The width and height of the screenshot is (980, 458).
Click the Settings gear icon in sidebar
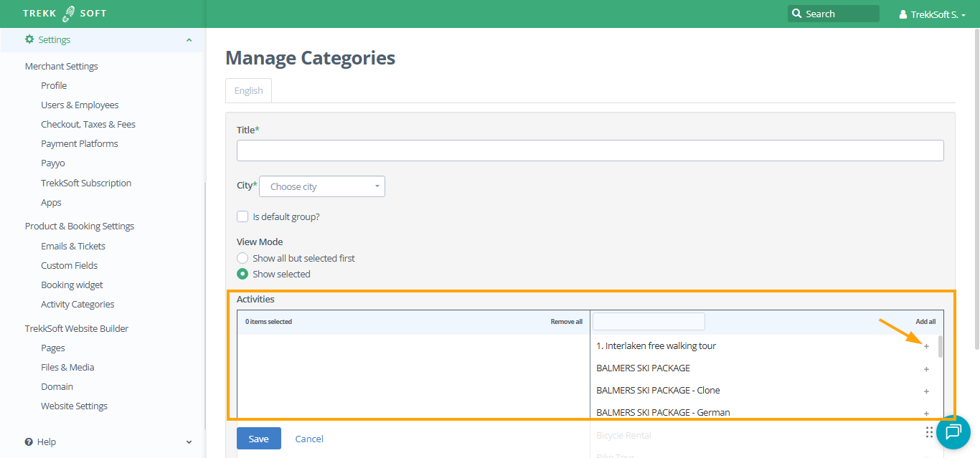click(29, 39)
